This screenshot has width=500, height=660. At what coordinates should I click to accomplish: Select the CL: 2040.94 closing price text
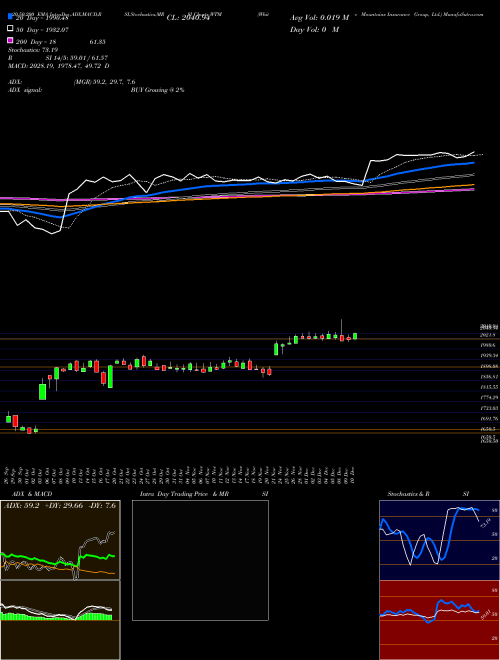[188, 18]
